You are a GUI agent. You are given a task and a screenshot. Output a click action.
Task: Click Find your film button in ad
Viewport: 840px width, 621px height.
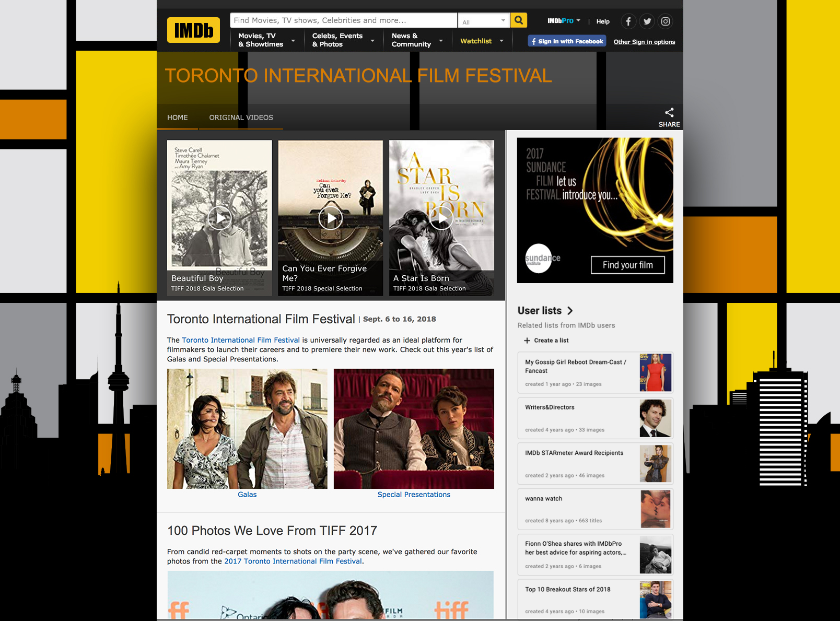628,265
